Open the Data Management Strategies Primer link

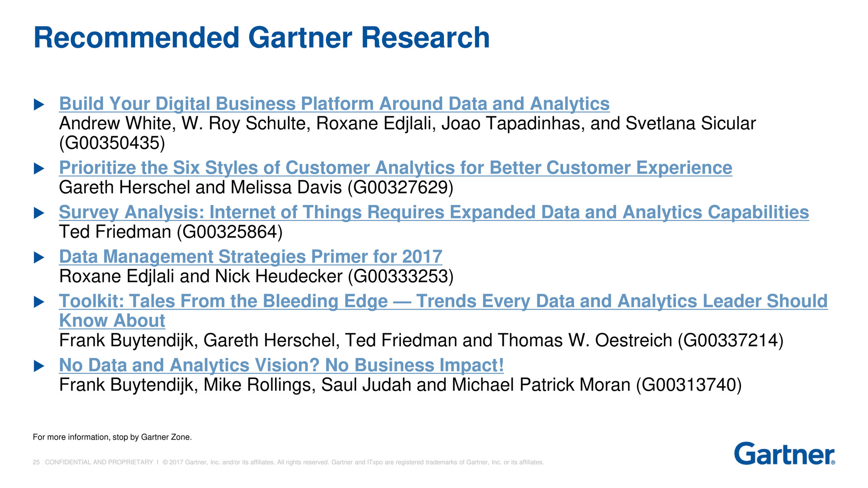click(x=251, y=257)
